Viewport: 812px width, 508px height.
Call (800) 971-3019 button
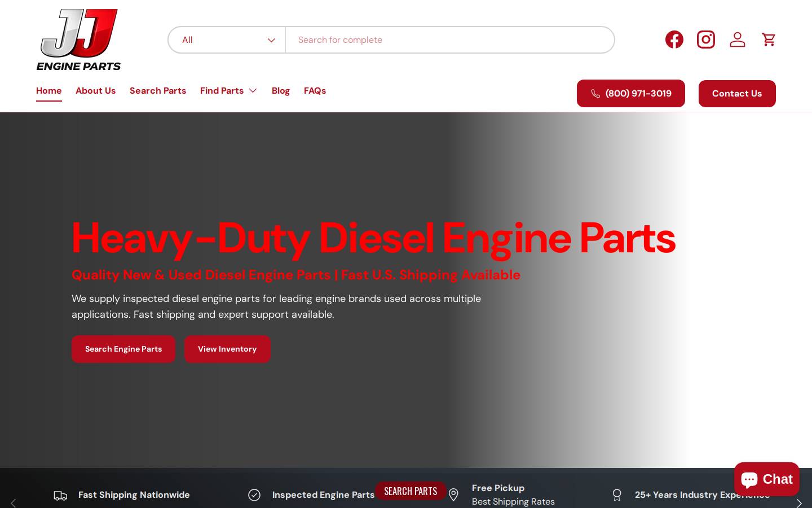click(x=630, y=94)
